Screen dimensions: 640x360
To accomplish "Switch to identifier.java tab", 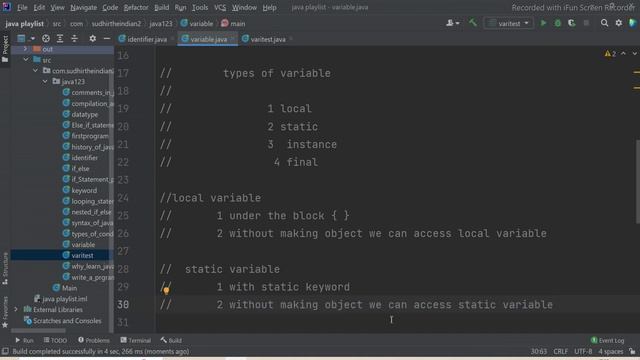I will [x=142, y=39].
